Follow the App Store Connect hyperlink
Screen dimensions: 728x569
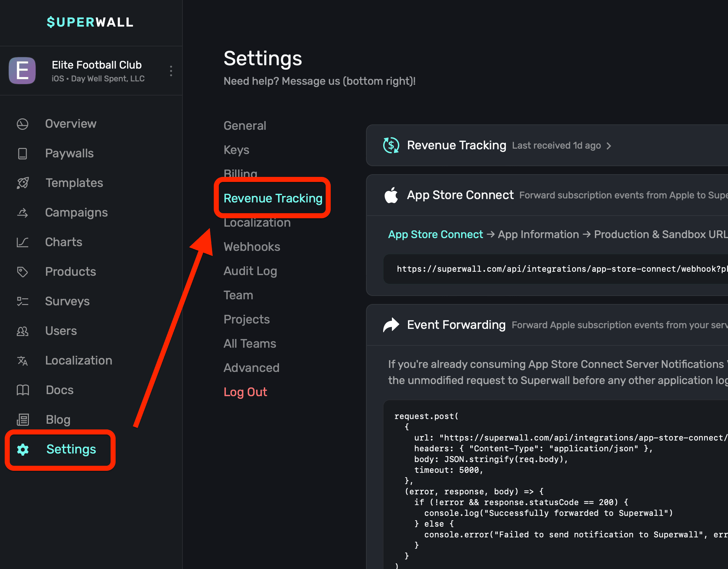[x=435, y=234]
